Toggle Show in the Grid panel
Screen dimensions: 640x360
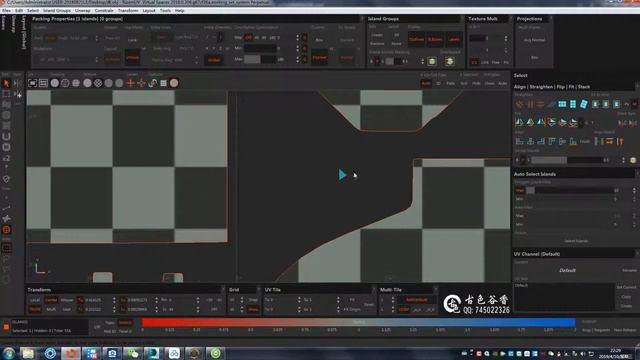pyautogui.click(x=253, y=309)
